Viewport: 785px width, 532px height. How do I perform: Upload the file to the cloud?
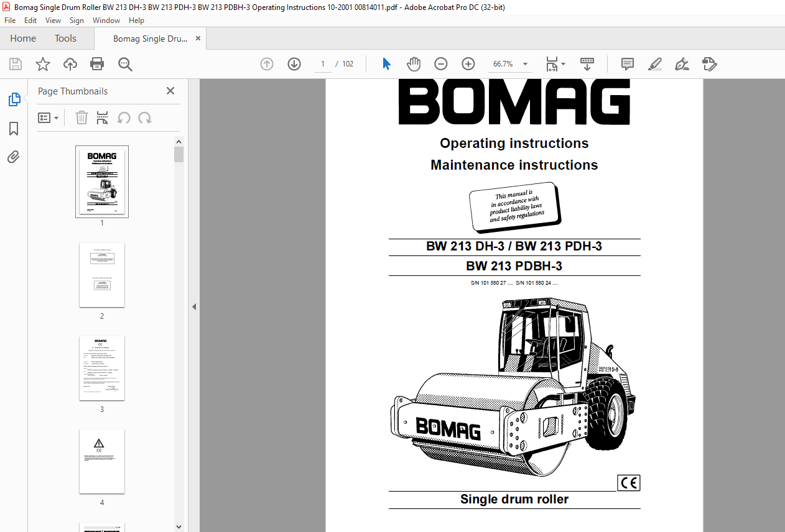(x=70, y=64)
